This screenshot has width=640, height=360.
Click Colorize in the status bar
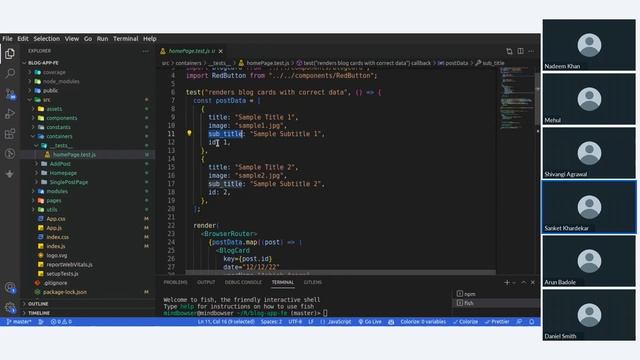tap(465, 322)
